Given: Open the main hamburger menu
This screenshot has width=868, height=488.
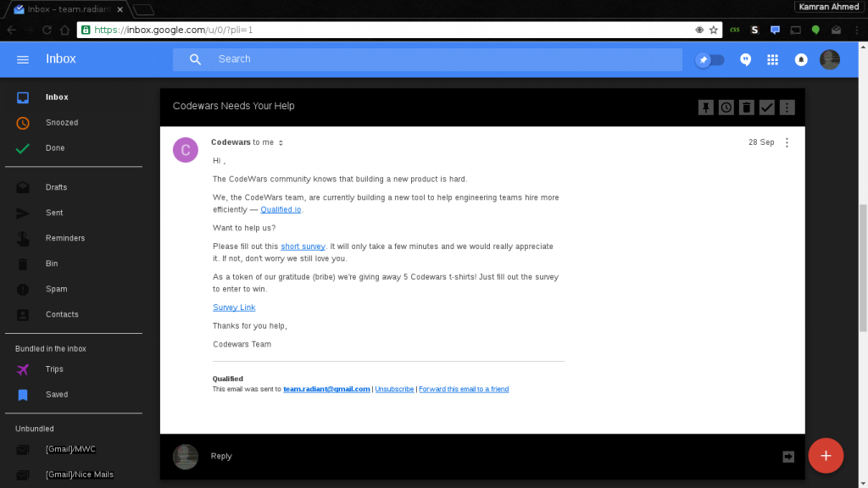Looking at the screenshot, I should [x=23, y=59].
